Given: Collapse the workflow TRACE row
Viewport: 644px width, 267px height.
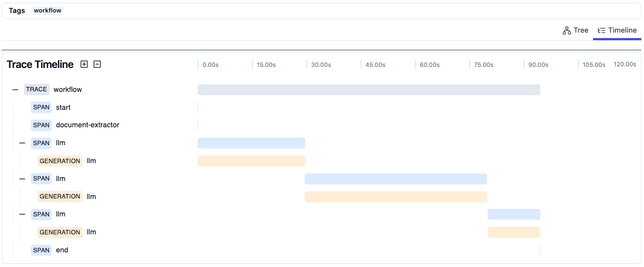Looking at the screenshot, I should [x=15, y=90].
